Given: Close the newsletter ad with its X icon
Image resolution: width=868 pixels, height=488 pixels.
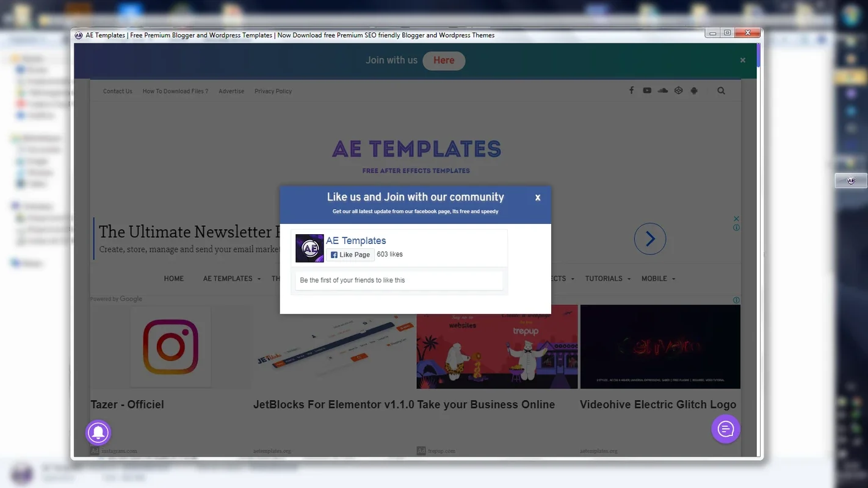Looking at the screenshot, I should pos(736,218).
